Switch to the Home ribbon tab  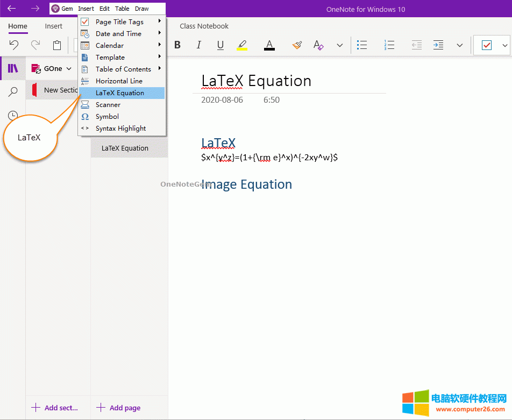tap(18, 26)
